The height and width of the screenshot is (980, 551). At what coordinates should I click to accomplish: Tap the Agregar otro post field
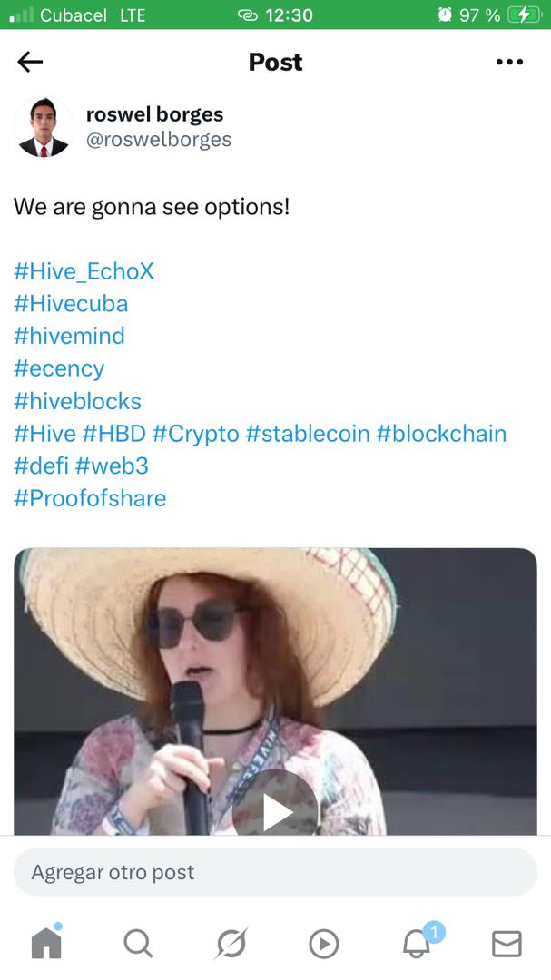275,872
